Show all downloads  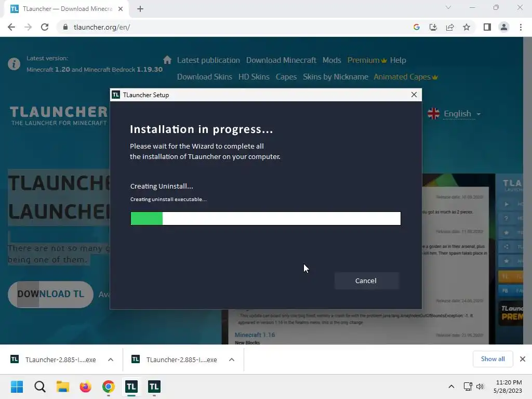coord(493,359)
